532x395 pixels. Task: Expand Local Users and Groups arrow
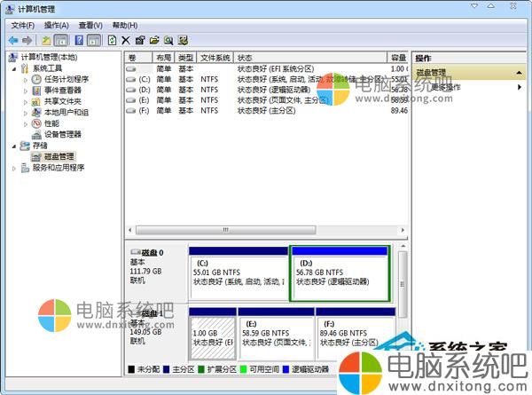click(26, 113)
